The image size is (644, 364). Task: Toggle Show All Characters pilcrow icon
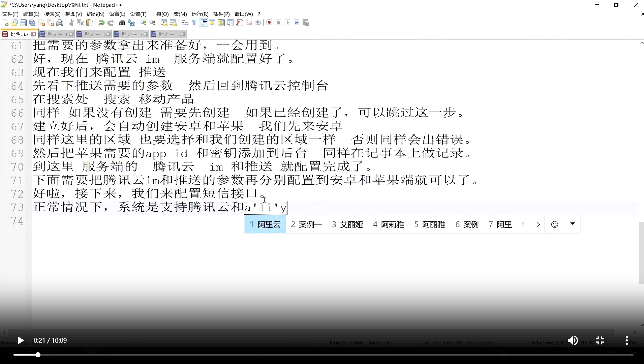(194, 23)
